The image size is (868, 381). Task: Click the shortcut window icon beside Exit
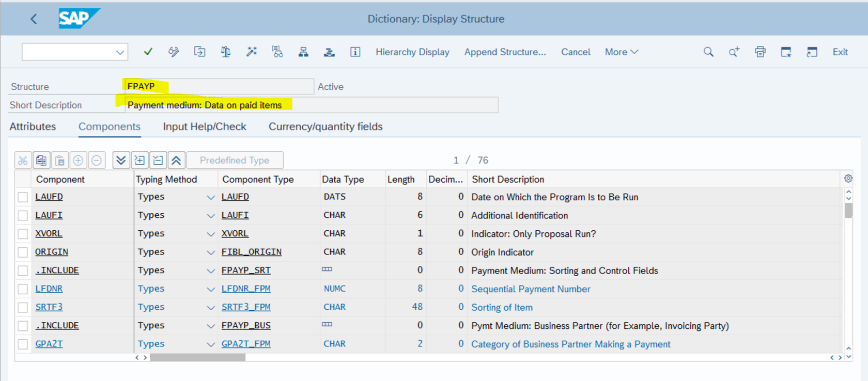[x=812, y=52]
